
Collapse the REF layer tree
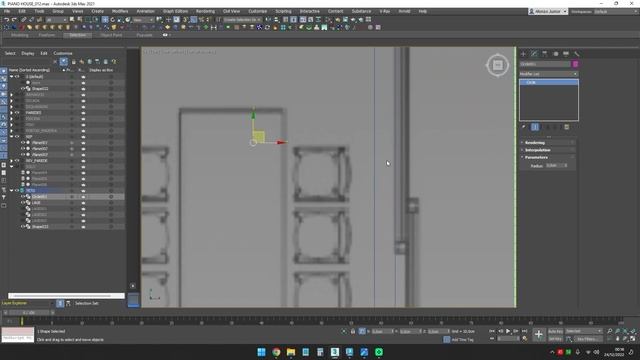point(11,137)
